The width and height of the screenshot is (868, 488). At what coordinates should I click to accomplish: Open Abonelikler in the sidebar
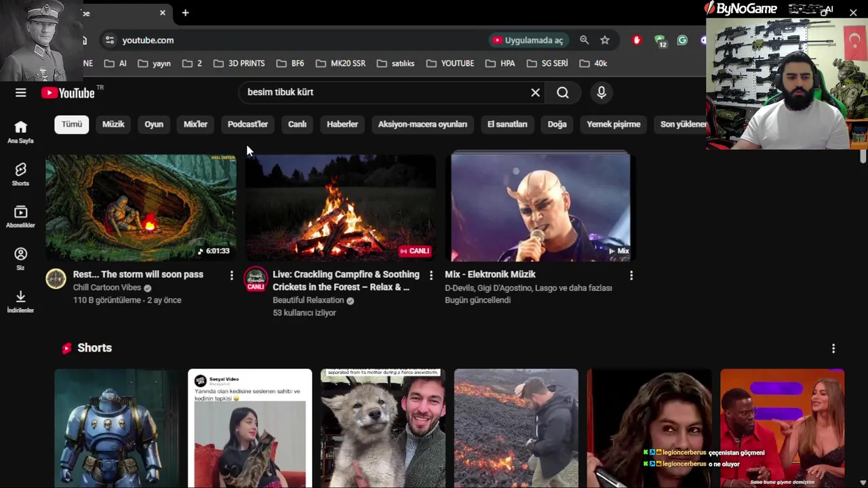(20, 217)
